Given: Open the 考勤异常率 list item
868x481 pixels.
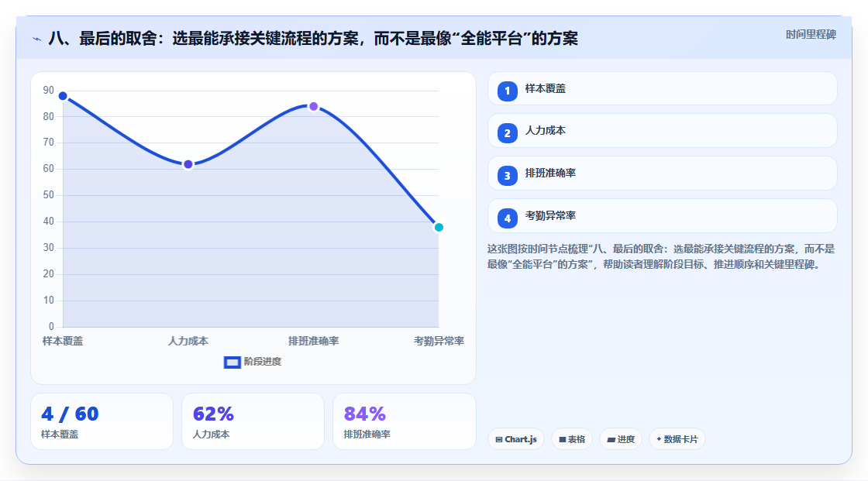Looking at the screenshot, I should [x=662, y=216].
